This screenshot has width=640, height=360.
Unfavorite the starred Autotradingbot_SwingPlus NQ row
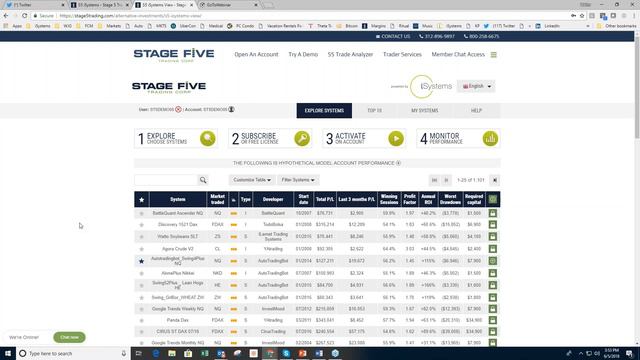click(142, 261)
